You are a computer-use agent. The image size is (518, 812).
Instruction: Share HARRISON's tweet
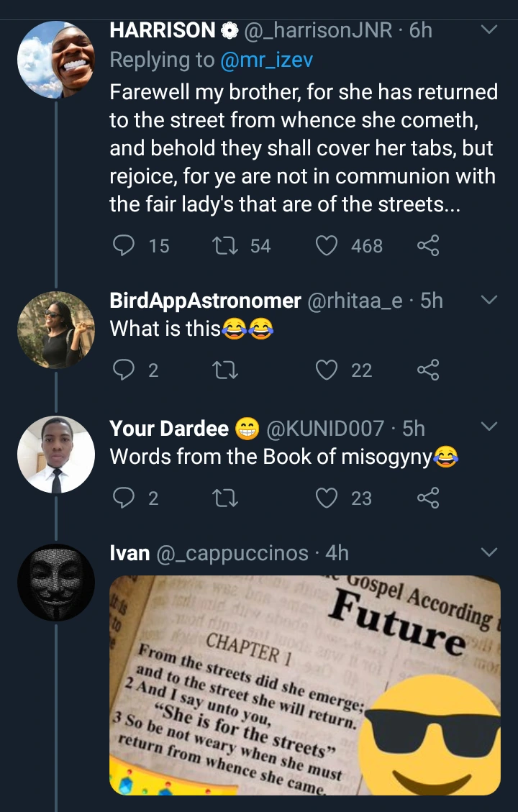coord(427,246)
